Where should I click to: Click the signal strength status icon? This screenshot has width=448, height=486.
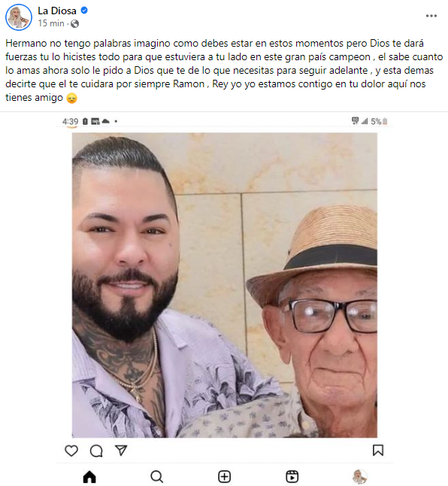click(x=365, y=121)
